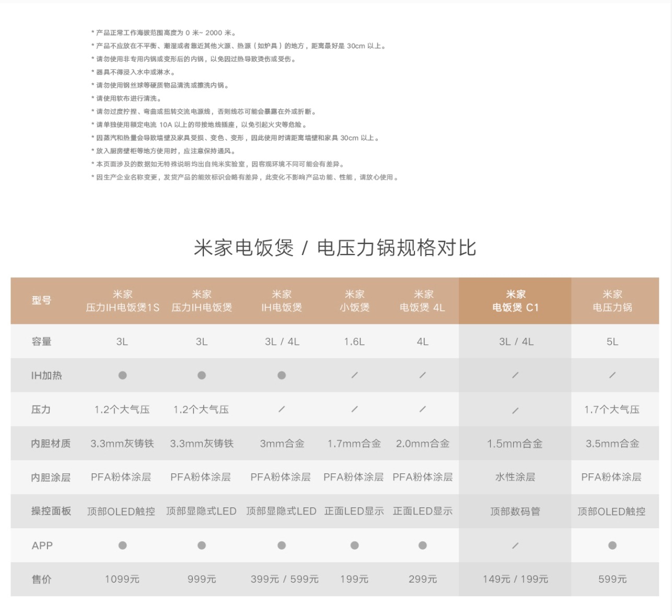Click the 149元 / 199元 price
The image size is (672, 616).
tap(516, 579)
